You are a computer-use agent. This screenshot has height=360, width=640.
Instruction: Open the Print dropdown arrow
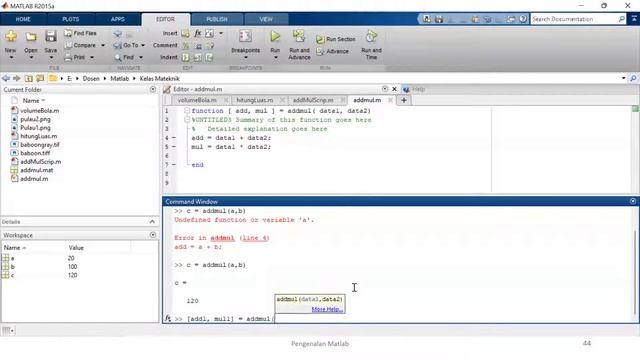coord(92,58)
